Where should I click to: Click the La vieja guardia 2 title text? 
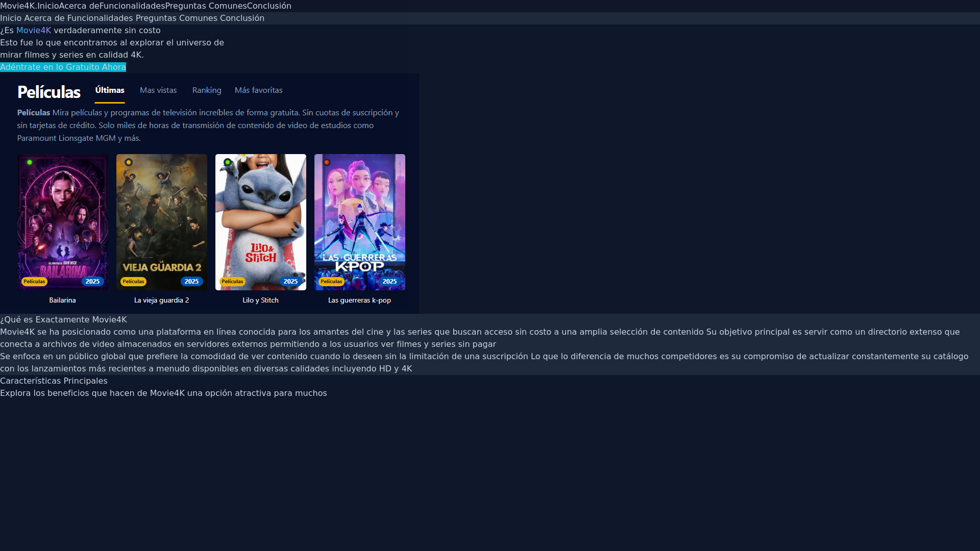pyautogui.click(x=162, y=300)
